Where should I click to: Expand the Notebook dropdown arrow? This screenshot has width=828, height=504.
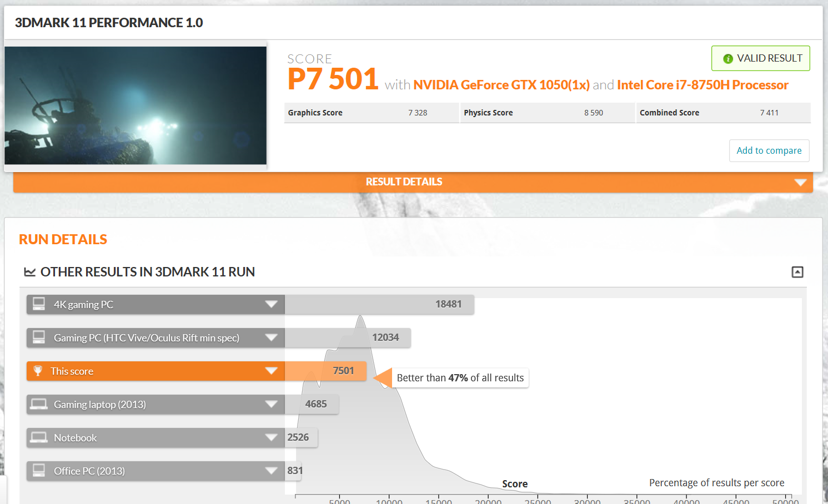coord(271,437)
